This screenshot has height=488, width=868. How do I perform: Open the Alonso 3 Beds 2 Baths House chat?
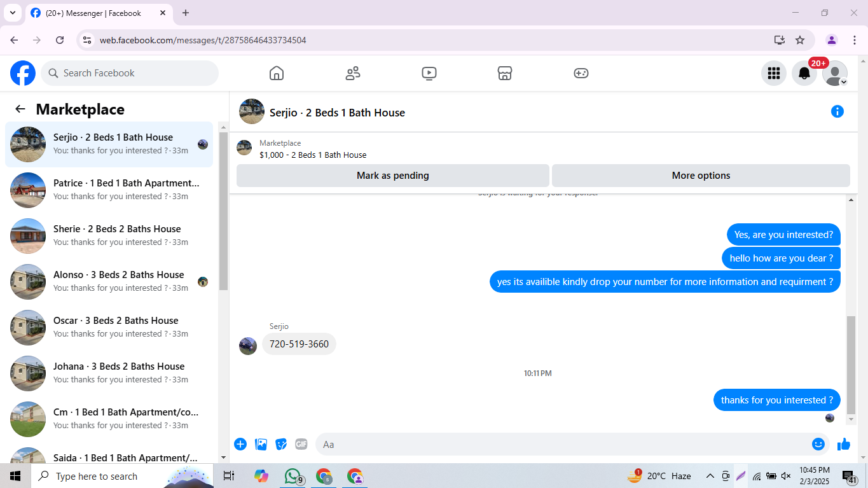click(109, 282)
